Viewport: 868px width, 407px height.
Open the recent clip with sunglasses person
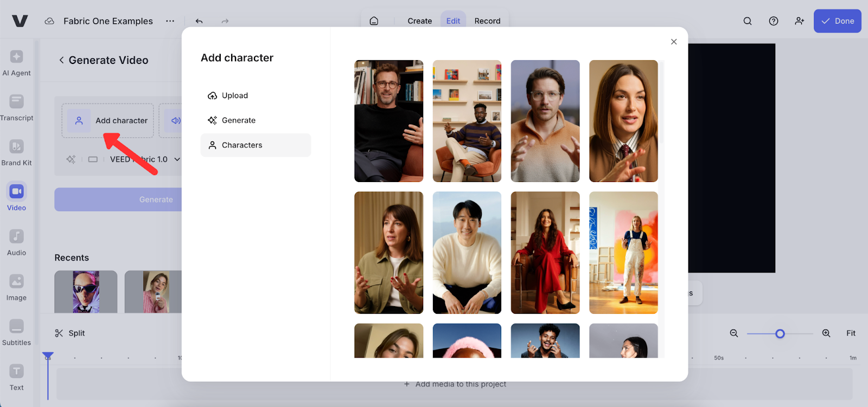tap(86, 292)
